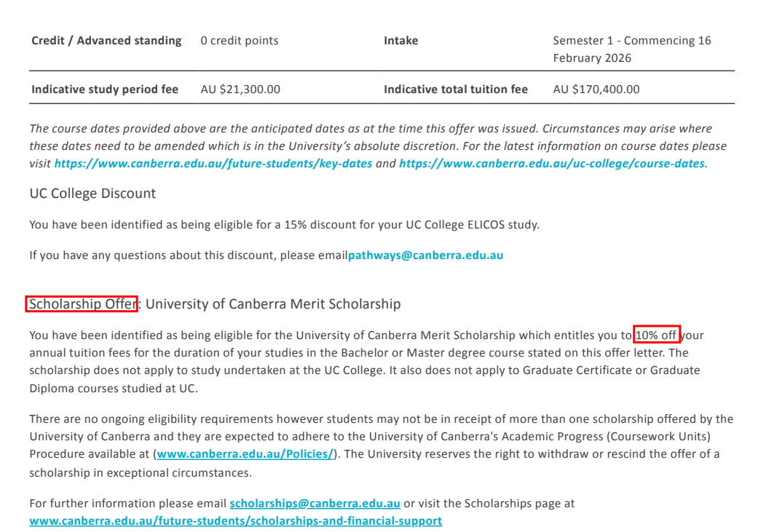Click the 'AU $170,400.00' value
Viewport: 758px width, 532px height.
pos(596,90)
